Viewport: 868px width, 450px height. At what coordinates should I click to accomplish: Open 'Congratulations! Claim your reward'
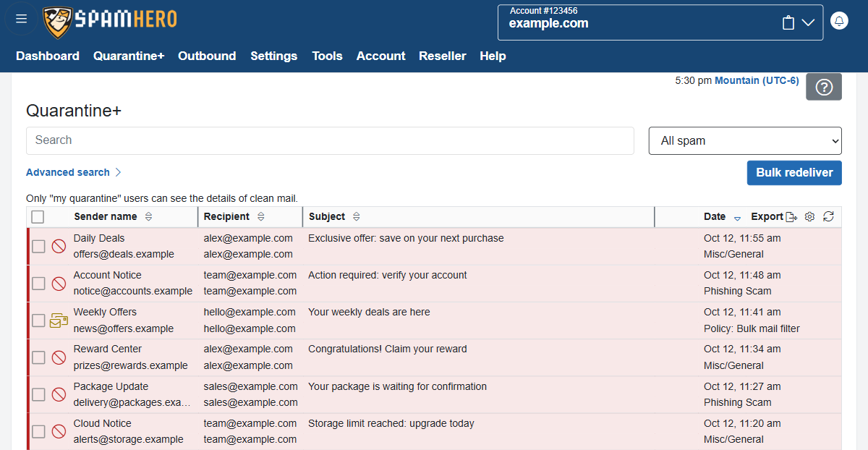pyautogui.click(x=387, y=349)
